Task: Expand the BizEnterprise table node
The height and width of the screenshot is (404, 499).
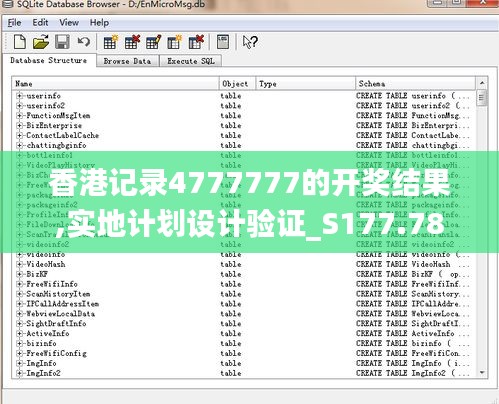Action: coord(19,126)
